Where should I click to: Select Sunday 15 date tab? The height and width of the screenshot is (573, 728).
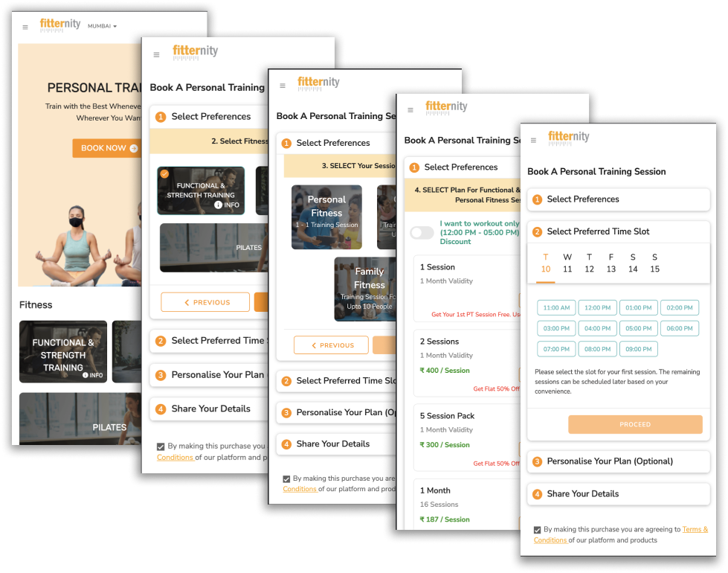pos(654,263)
